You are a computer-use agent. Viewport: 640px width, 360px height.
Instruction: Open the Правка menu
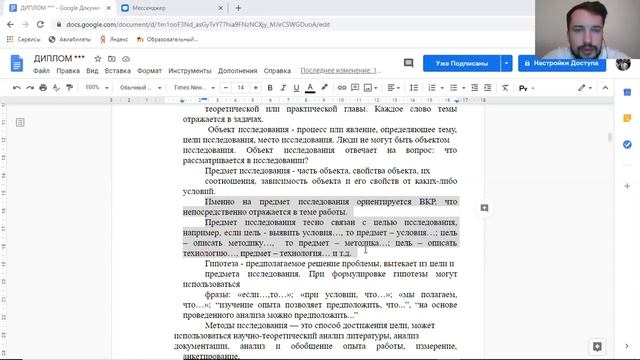point(68,71)
